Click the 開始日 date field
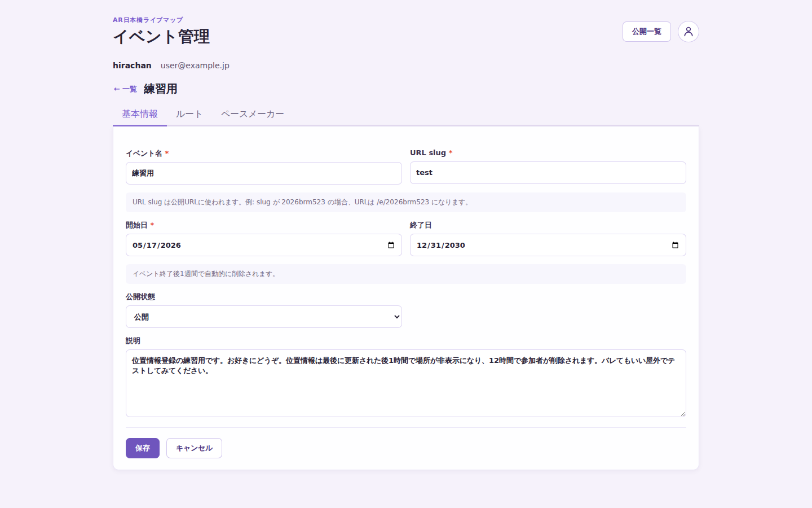Screen dimensions: 812x508 (x=263, y=245)
